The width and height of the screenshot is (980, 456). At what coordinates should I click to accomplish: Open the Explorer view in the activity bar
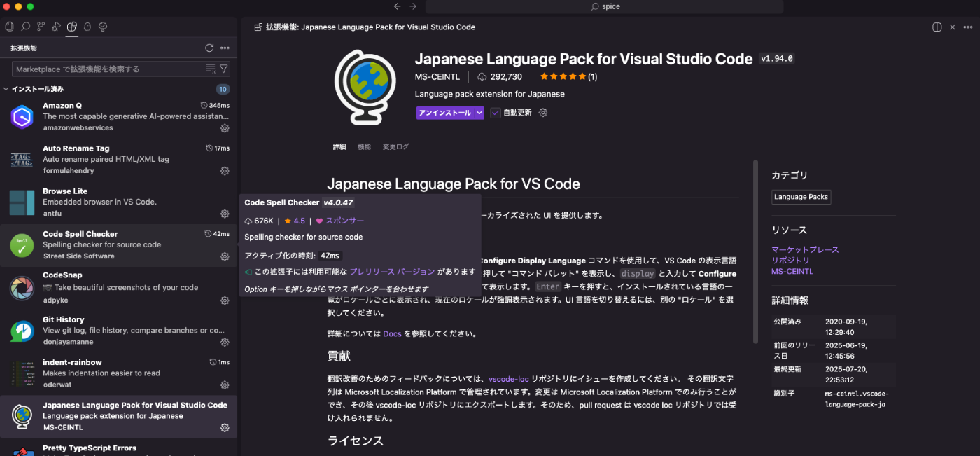(9, 27)
